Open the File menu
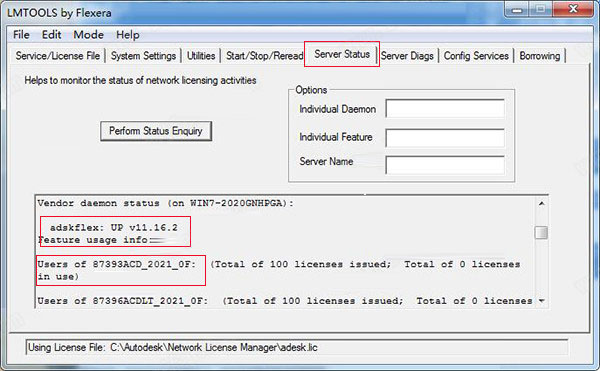Viewport: 600px width, 371px height. tap(21, 35)
